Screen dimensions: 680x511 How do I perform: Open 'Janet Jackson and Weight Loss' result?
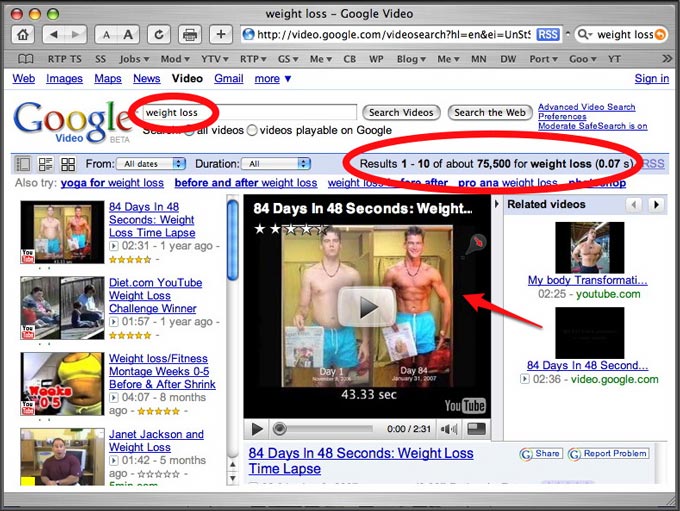(x=156, y=441)
